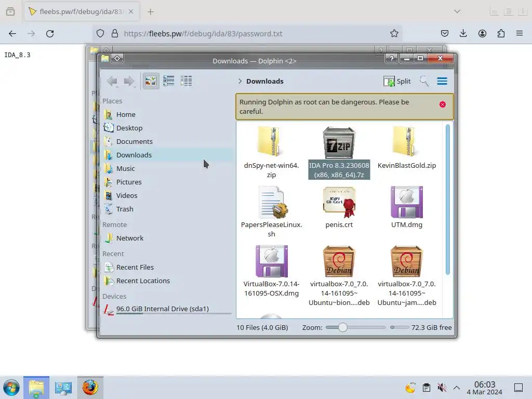Switch to Dolphin in taskbar

pyautogui.click(x=36, y=388)
